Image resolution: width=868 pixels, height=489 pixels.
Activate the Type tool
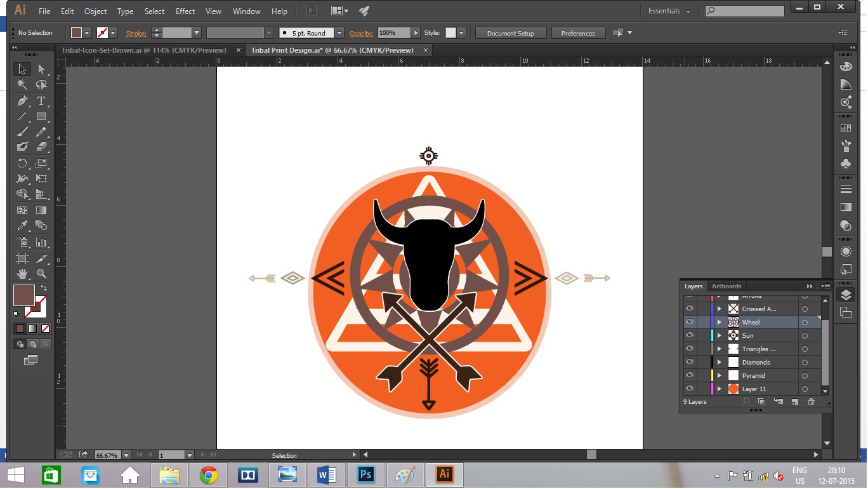point(41,101)
